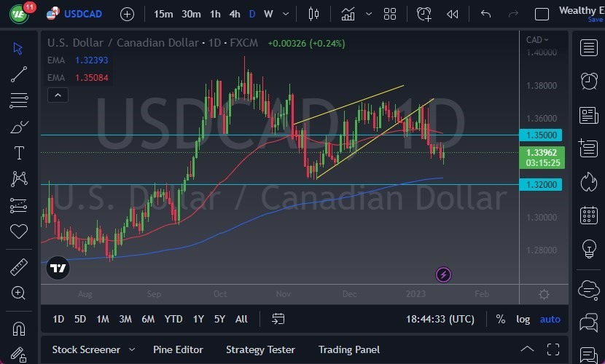Open the forecasting and measurement tools
The height and width of the screenshot is (364, 605).
(x=18, y=206)
